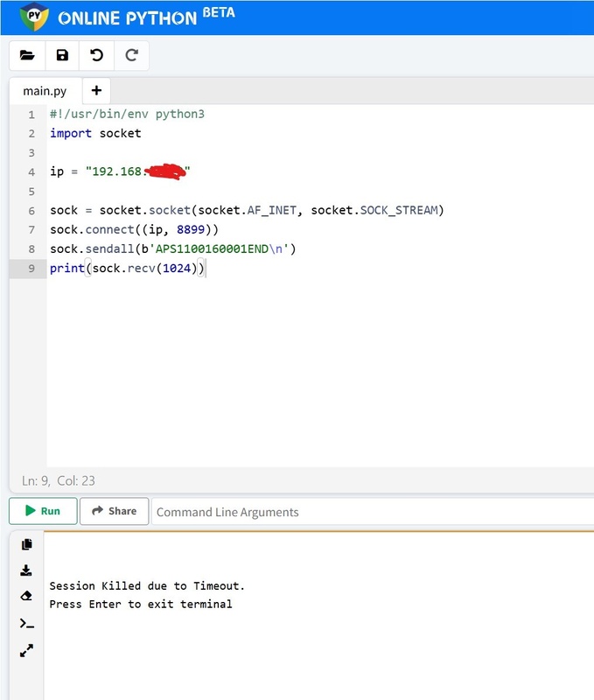
Task: Clear the terminal with eraser icon
Action: [26, 596]
